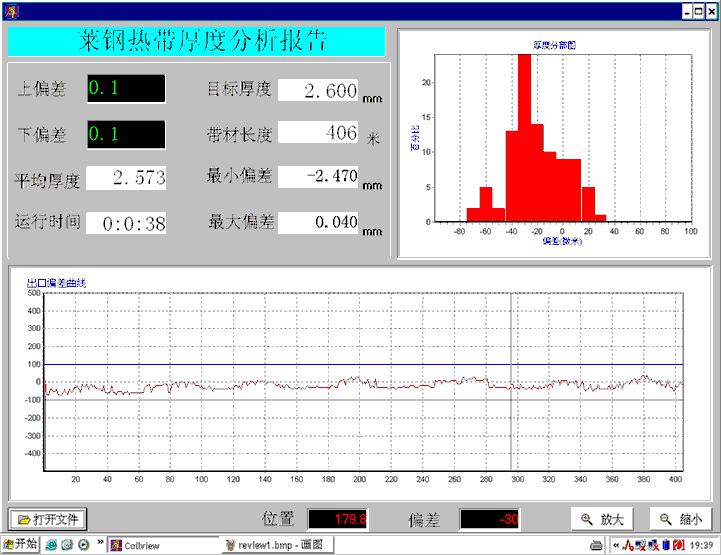Image resolution: width=721 pixels, height=555 pixels.
Task: Click the 打开文件 open file button
Action: (48, 520)
